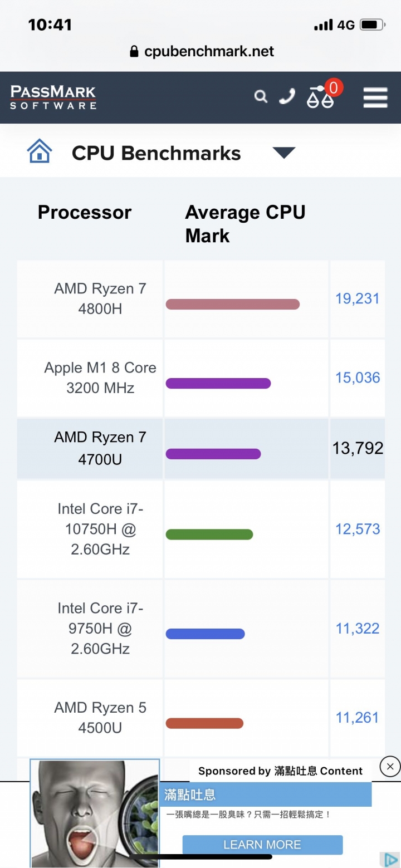Click the PassMark Software logo

[53, 97]
